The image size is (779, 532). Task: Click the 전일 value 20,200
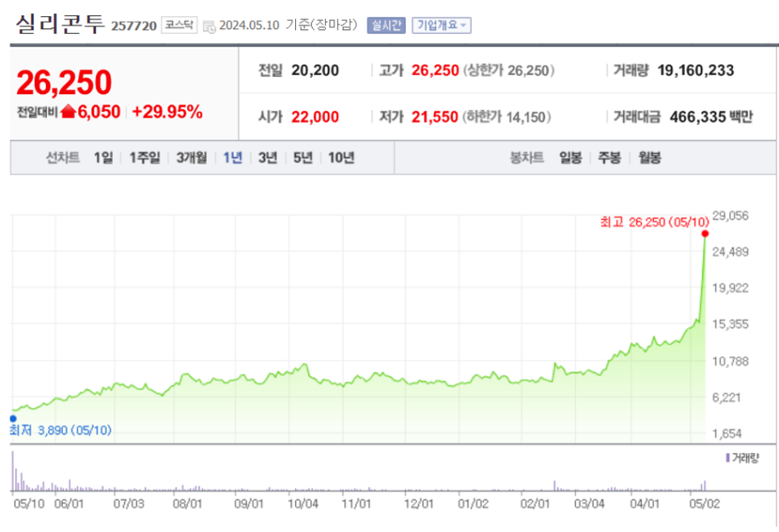click(x=315, y=71)
